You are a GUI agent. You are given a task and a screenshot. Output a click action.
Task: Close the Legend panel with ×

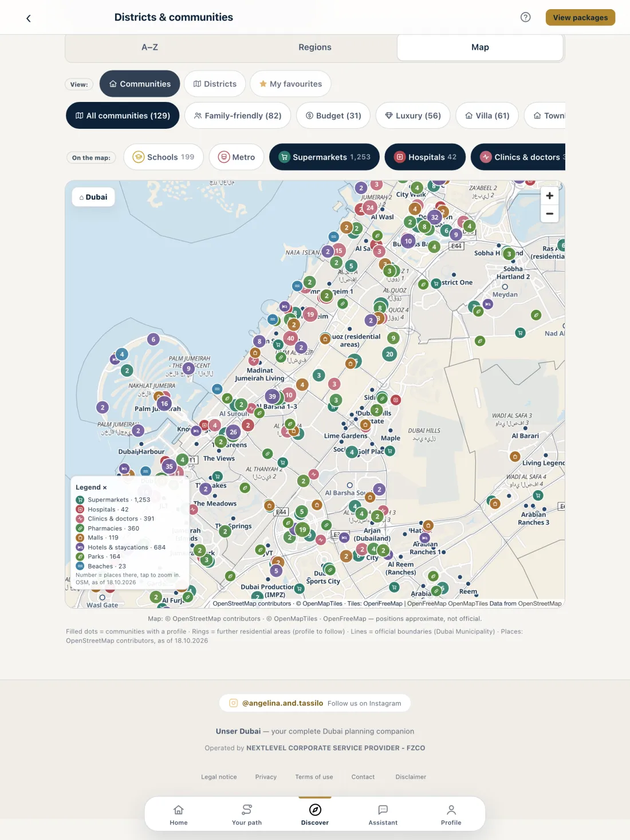(x=105, y=487)
